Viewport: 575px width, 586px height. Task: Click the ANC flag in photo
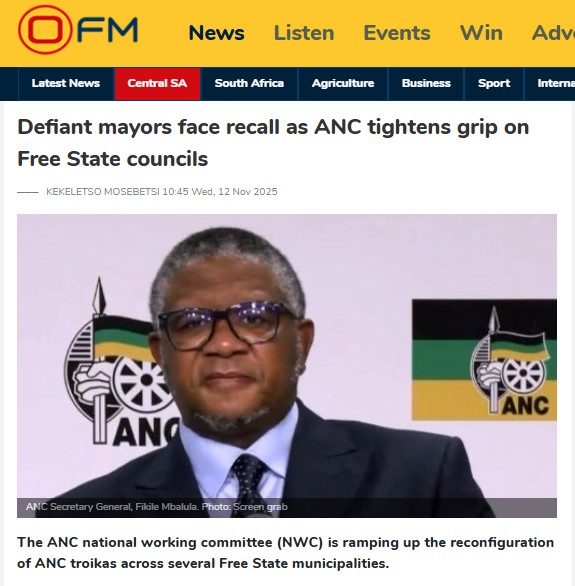tap(484, 360)
